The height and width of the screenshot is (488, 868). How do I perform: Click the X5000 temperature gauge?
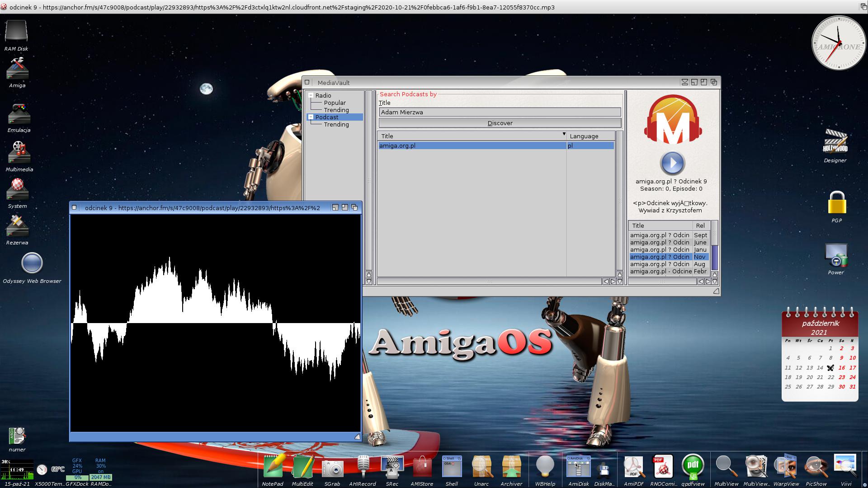(42, 470)
